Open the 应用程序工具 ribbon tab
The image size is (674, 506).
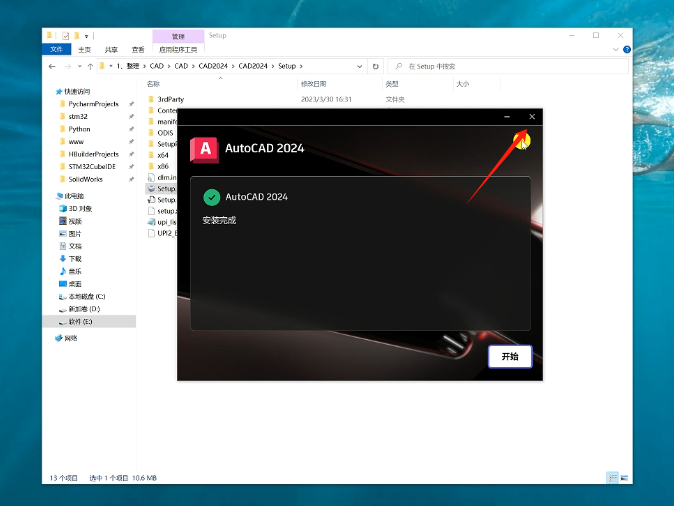178,49
